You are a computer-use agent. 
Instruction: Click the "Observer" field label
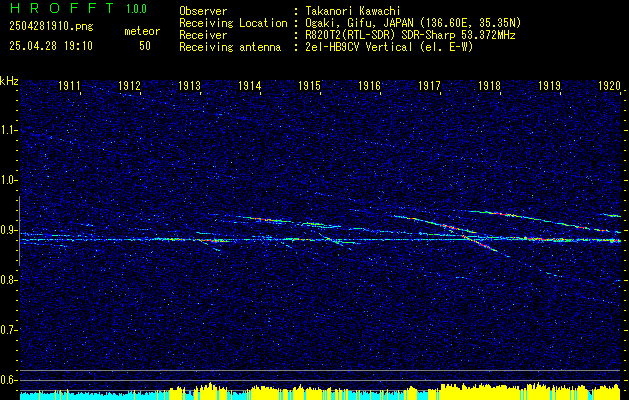(x=203, y=11)
